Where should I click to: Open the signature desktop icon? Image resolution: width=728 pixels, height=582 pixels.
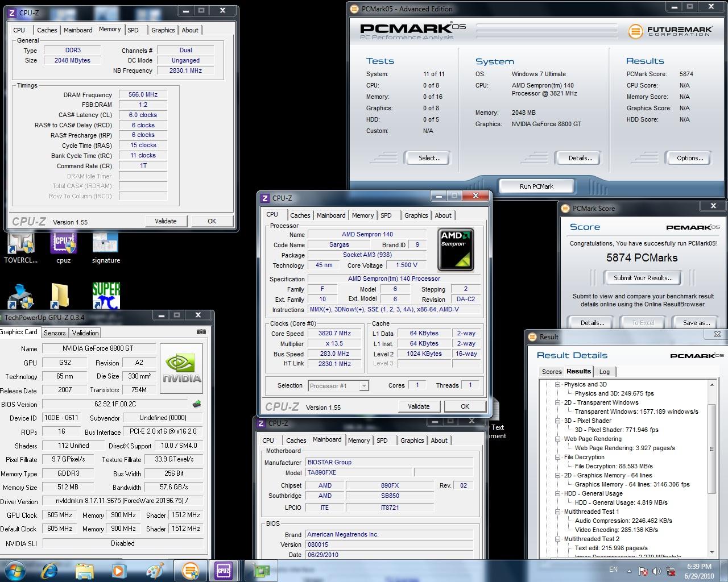(x=106, y=248)
